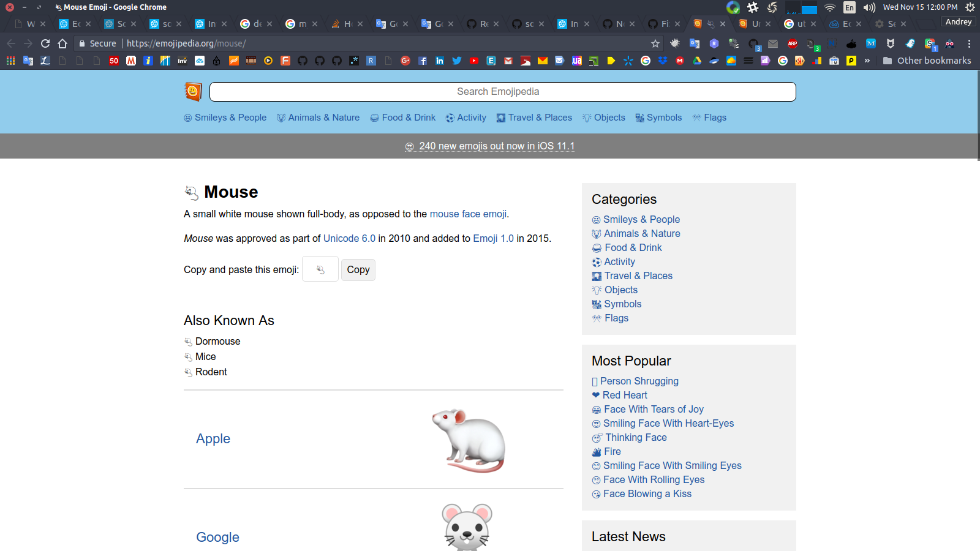Open Google Drive from the bookmarks bar
980x551 pixels.
point(697,61)
